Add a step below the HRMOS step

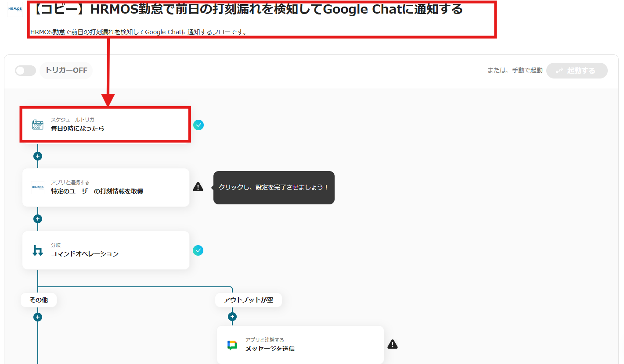(38, 219)
